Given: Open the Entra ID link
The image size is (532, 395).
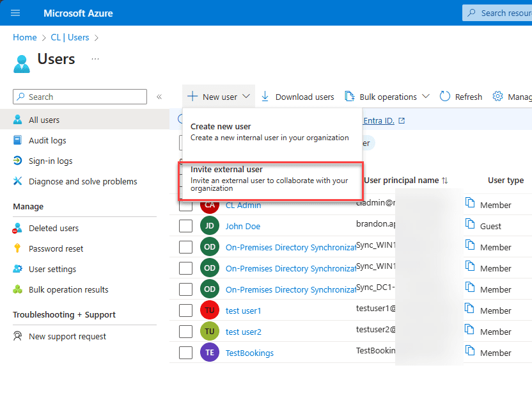Looking at the screenshot, I should [379, 120].
